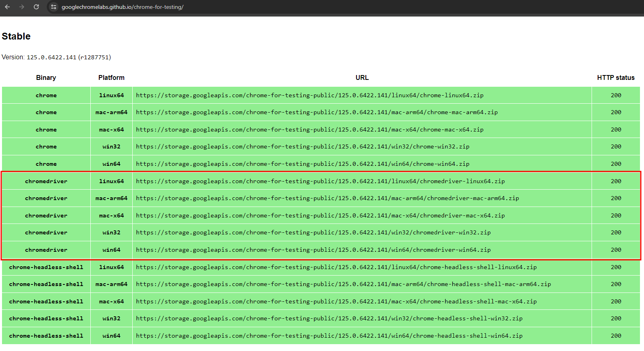Click the 200 status for chrome linux64
Image resolution: width=644 pixels, height=351 pixels.
pos(616,95)
